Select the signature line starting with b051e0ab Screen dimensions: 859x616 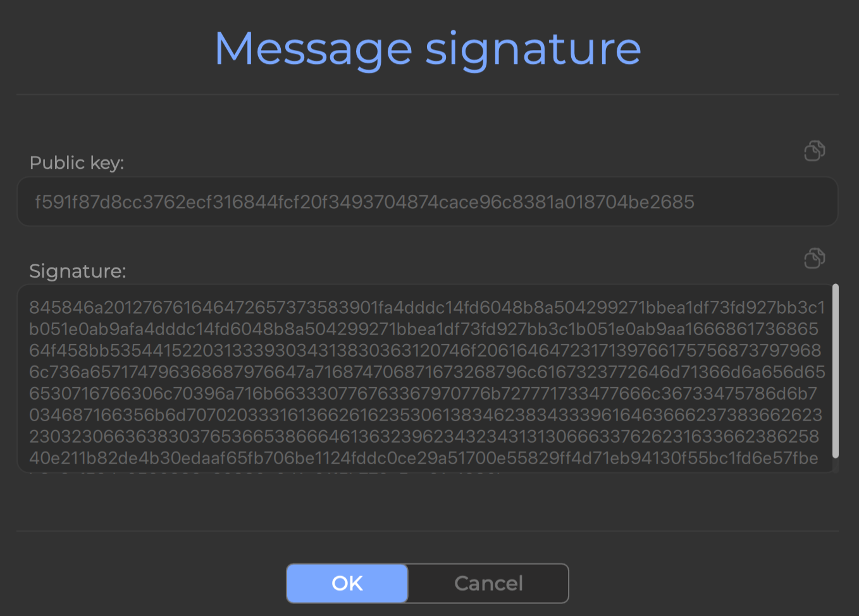click(x=424, y=329)
